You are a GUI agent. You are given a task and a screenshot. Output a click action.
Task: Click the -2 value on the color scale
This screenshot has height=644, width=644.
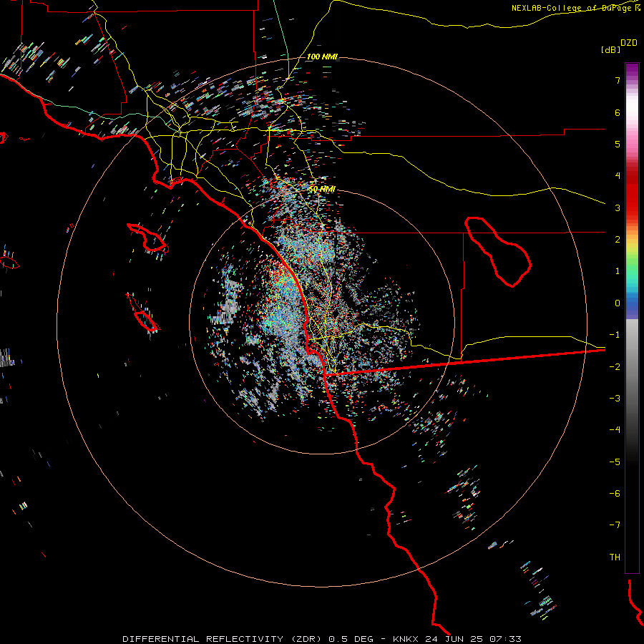[615, 366]
